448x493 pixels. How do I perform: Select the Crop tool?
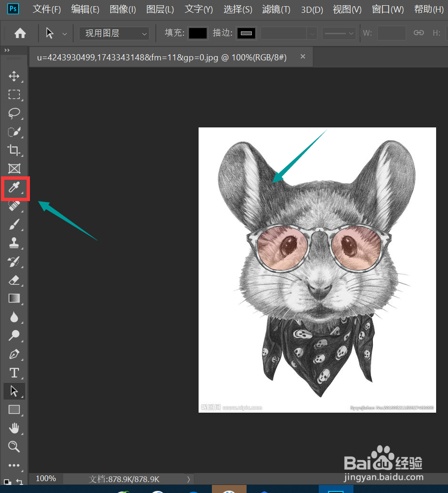[x=14, y=150]
